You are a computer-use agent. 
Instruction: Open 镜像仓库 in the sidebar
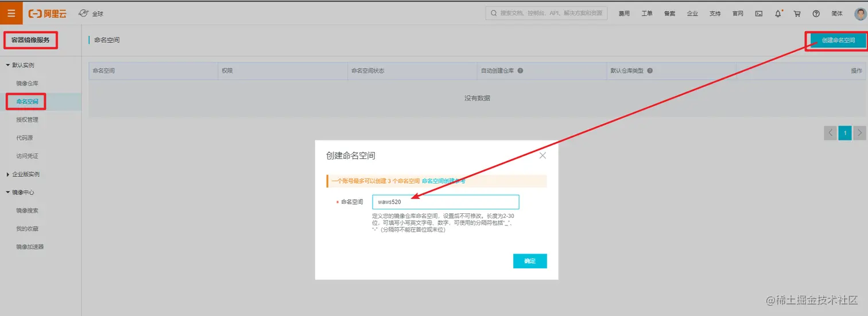(28, 83)
